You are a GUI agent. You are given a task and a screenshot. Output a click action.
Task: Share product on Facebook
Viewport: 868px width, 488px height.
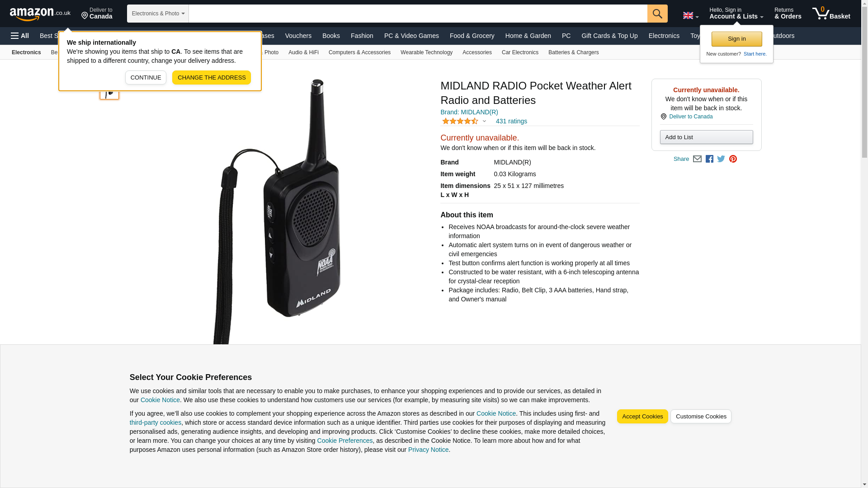point(709,159)
